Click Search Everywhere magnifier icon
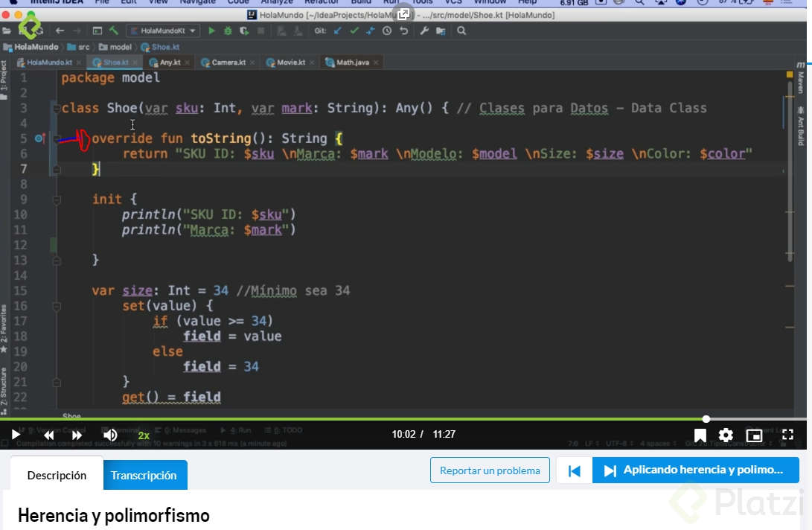The height and width of the screenshot is (530, 812). pos(461,31)
